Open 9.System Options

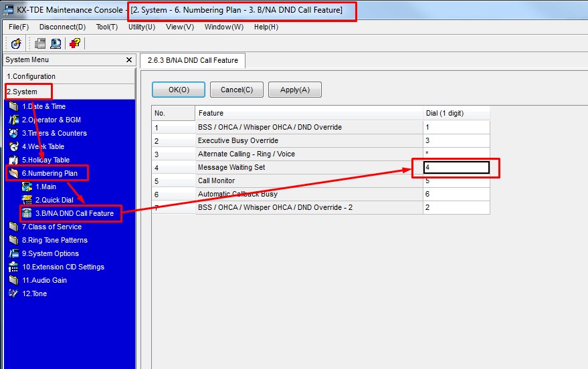(x=50, y=253)
